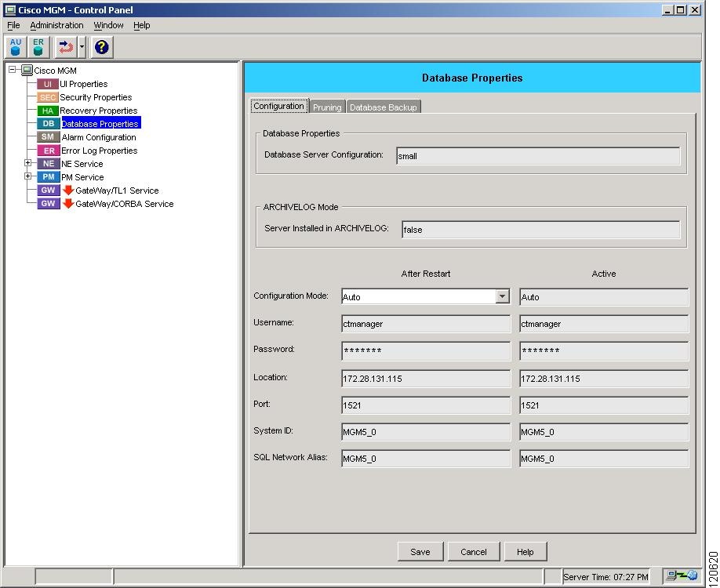The image size is (720, 588).
Task: Open the File menu
Action: [x=13, y=25]
